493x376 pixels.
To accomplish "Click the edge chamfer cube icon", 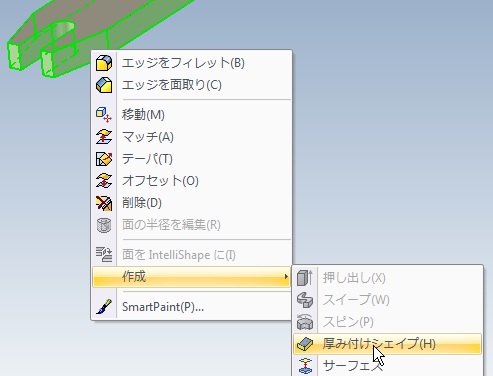I will pyautogui.click(x=104, y=85).
